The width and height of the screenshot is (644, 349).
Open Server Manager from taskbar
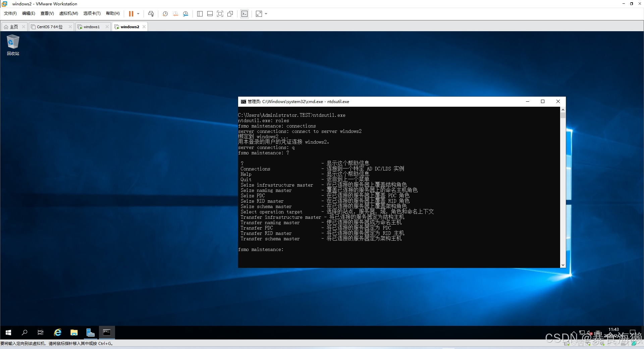click(91, 333)
